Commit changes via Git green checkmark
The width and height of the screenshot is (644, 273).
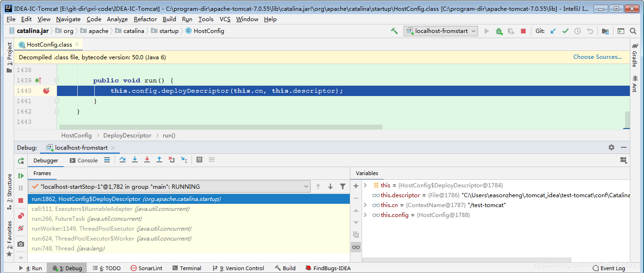[x=565, y=31]
